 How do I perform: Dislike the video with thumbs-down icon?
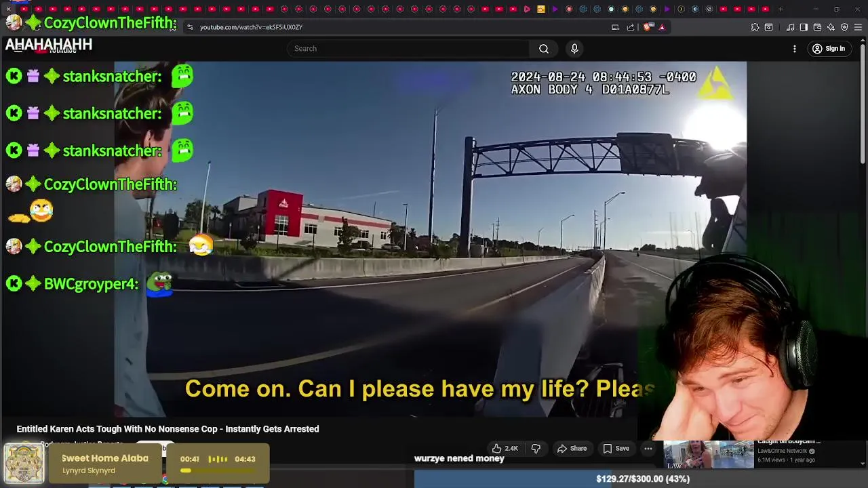[536, 449]
